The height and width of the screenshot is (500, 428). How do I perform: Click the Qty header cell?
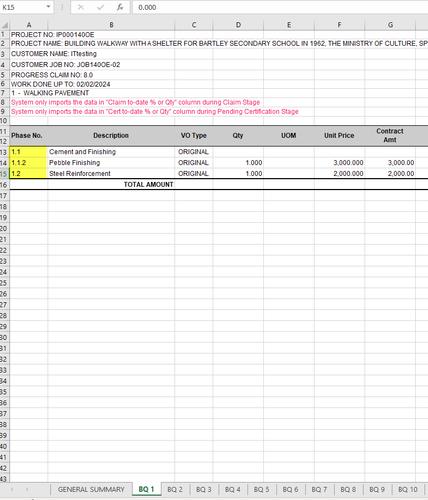click(238, 136)
